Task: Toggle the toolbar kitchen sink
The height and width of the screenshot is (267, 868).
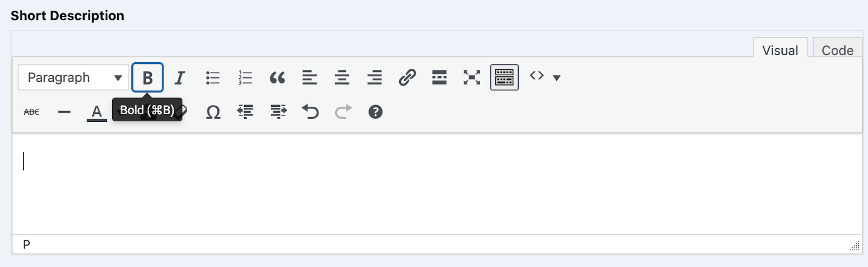Action: click(505, 77)
